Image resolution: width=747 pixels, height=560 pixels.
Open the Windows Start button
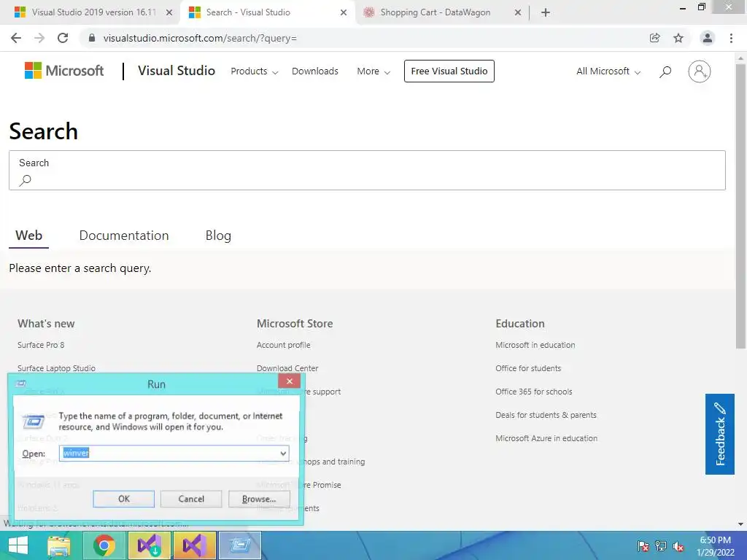point(18,545)
